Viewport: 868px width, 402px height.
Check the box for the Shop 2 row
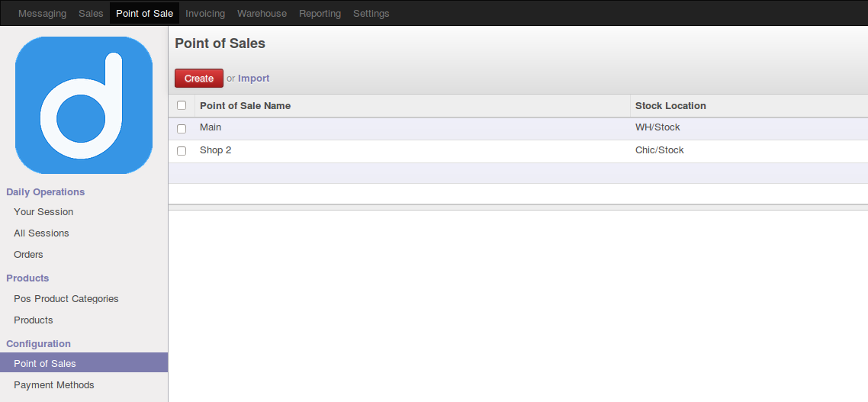click(x=182, y=150)
